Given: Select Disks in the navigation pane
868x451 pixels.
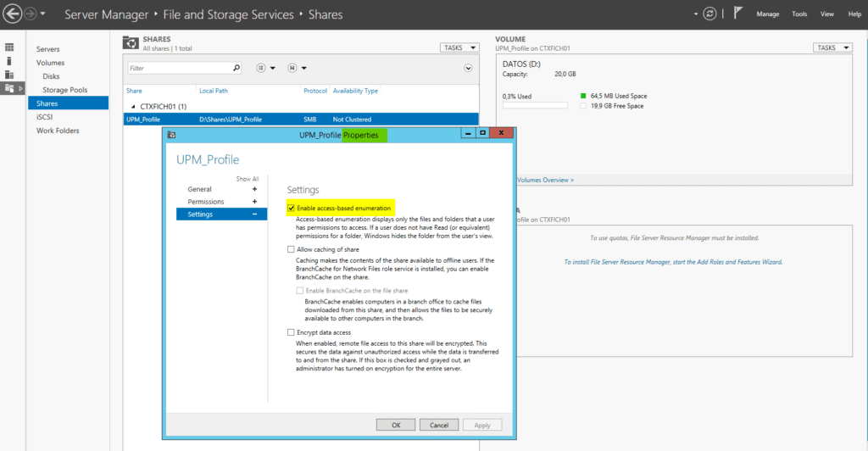Looking at the screenshot, I should click(51, 76).
